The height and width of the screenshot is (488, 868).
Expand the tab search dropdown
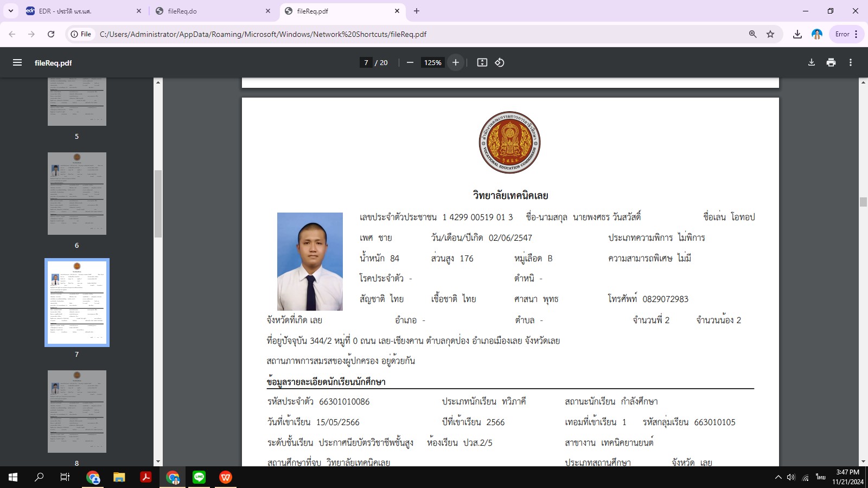(x=11, y=11)
